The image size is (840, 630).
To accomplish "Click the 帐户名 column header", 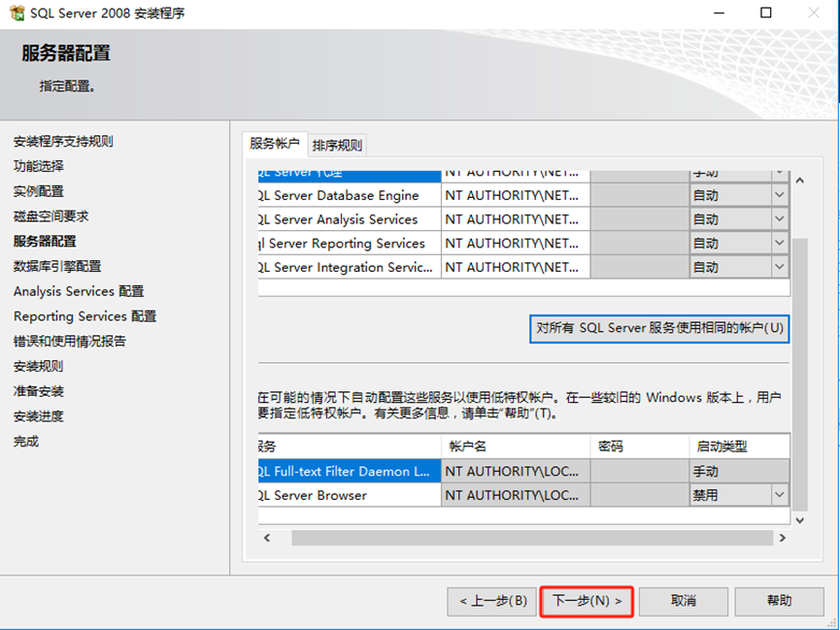I will 516,447.
